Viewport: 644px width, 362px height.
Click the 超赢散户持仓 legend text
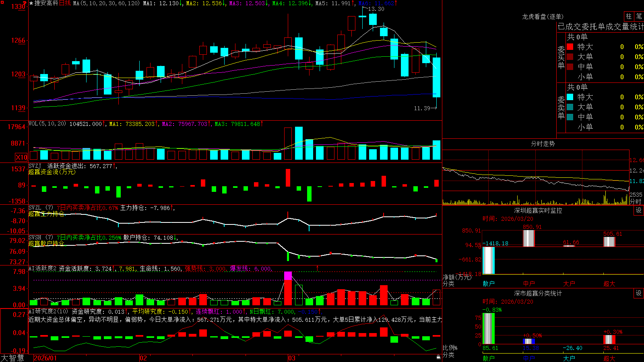coord(46,243)
